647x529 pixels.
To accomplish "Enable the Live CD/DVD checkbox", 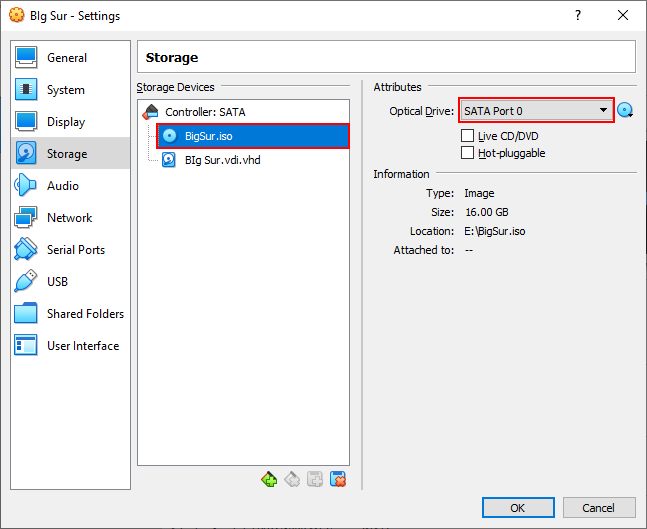I will (467, 136).
